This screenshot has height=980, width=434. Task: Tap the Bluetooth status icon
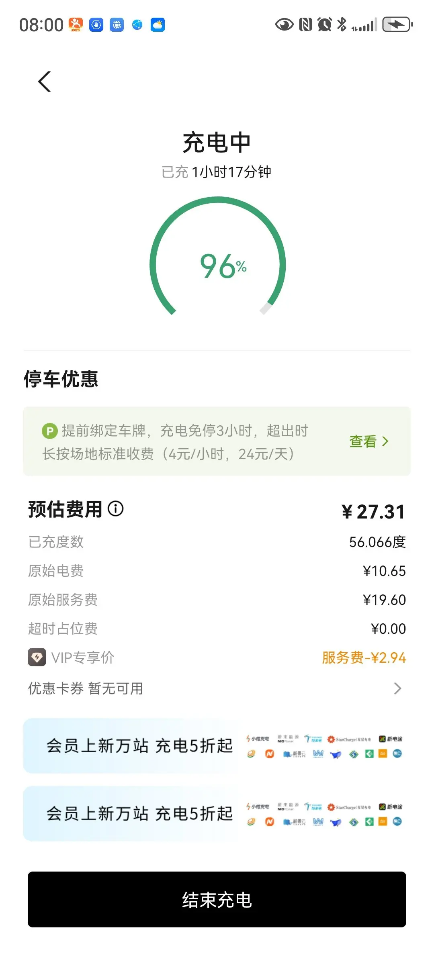[x=342, y=24]
